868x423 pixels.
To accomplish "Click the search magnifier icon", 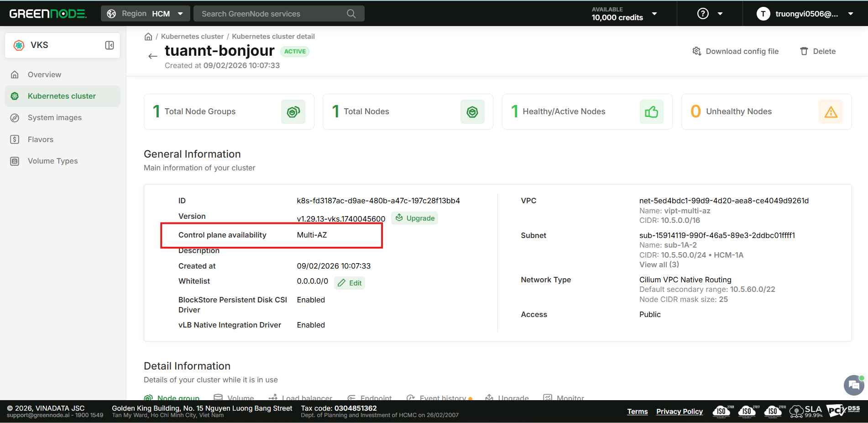I will click(x=351, y=14).
